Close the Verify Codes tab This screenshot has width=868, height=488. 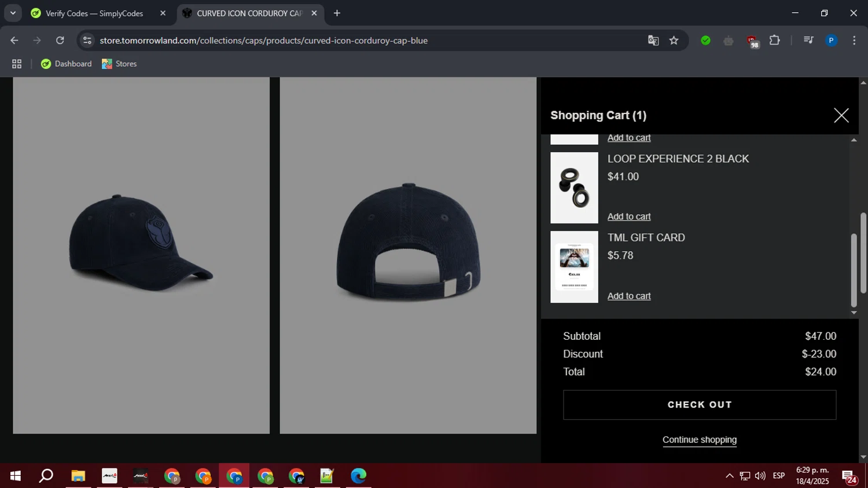(163, 13)
